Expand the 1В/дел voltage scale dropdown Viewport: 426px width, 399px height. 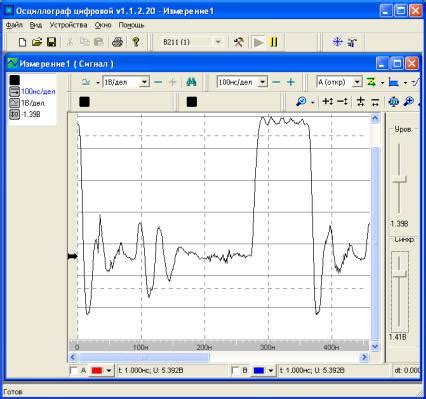(144, 82)
